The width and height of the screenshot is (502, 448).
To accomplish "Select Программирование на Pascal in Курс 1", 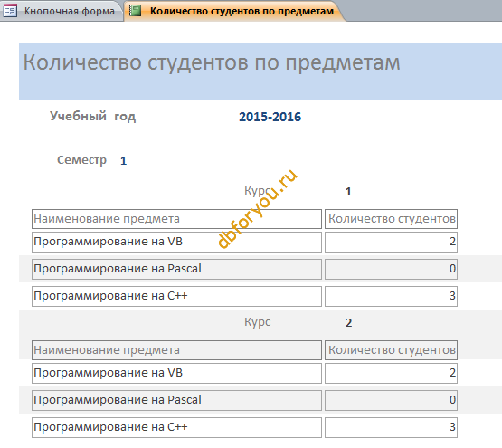I will [176, 269].
